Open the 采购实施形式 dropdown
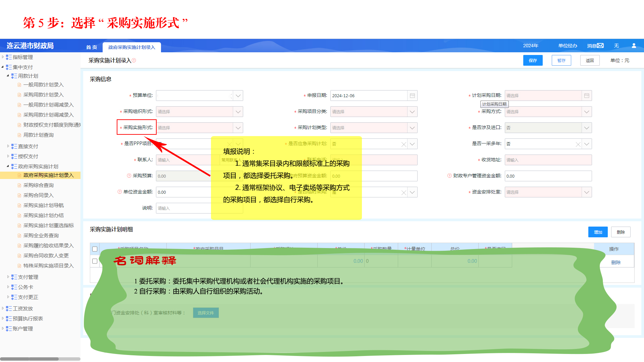 (x=238, y=128)
